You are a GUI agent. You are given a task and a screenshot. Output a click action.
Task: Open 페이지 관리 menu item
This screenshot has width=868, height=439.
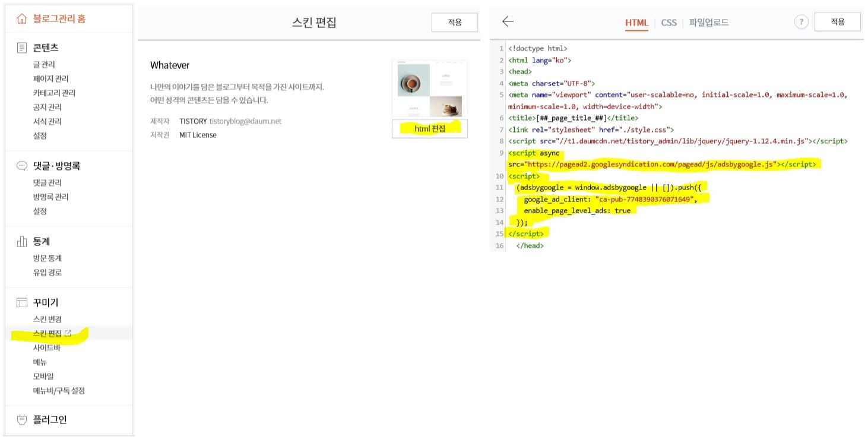pos(50,78)
